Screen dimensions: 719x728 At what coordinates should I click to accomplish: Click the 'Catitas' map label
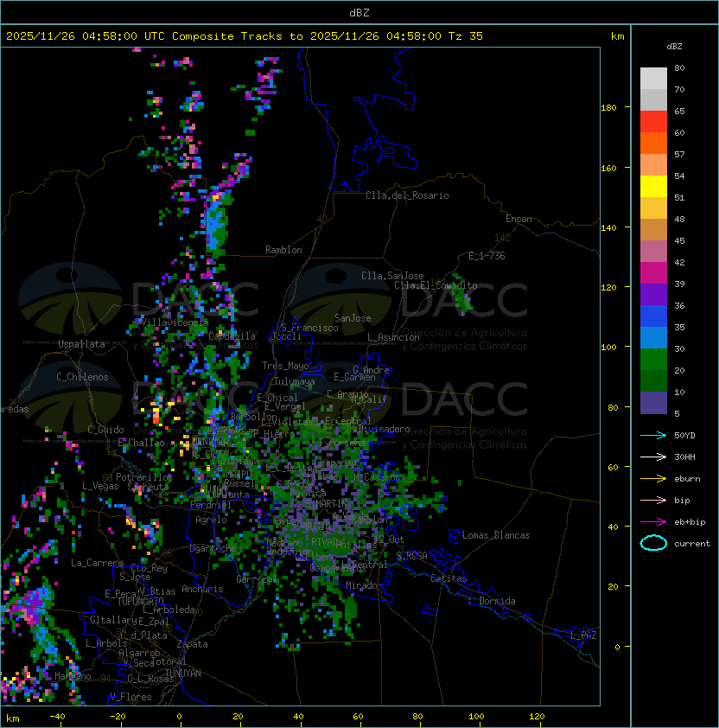pyautogui.click(x=449, y=578)
